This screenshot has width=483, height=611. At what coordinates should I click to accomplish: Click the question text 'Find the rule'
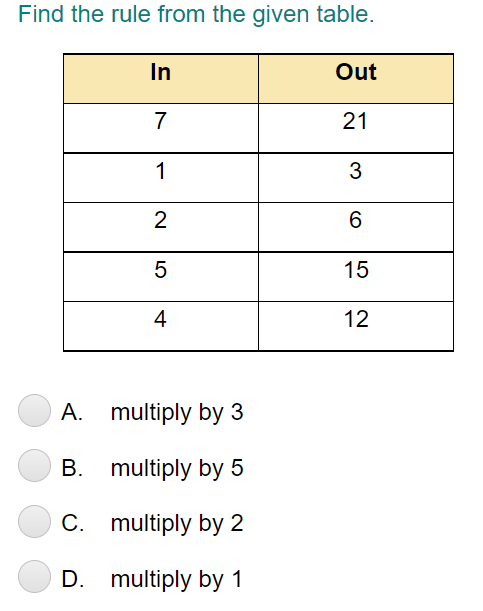[84, 14]
